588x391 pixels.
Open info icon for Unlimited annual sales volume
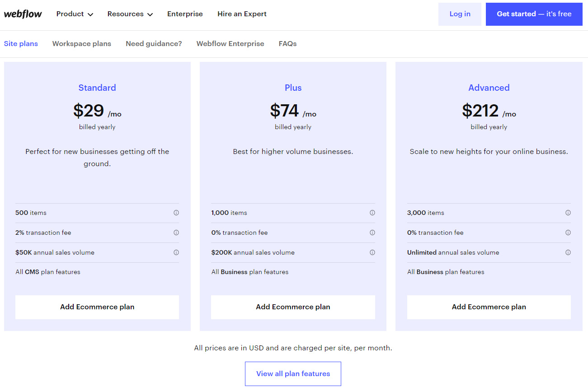[568, 252]
